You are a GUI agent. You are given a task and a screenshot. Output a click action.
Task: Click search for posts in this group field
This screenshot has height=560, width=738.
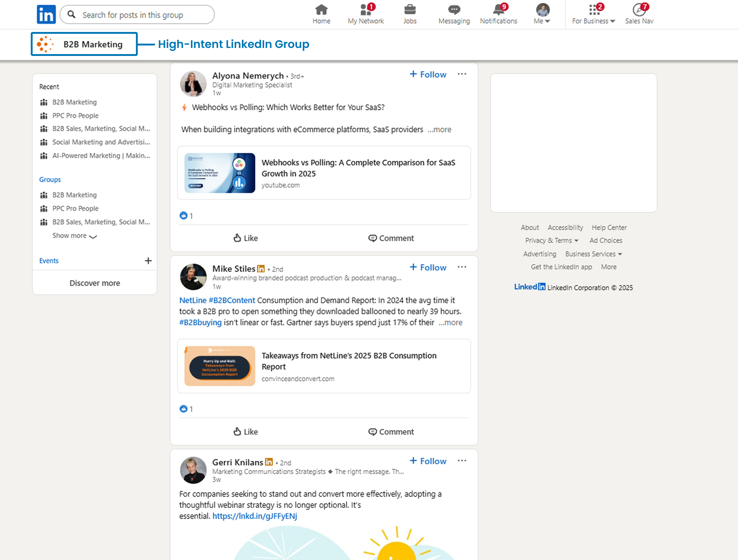pyautogui.click(x=137, y=14)
